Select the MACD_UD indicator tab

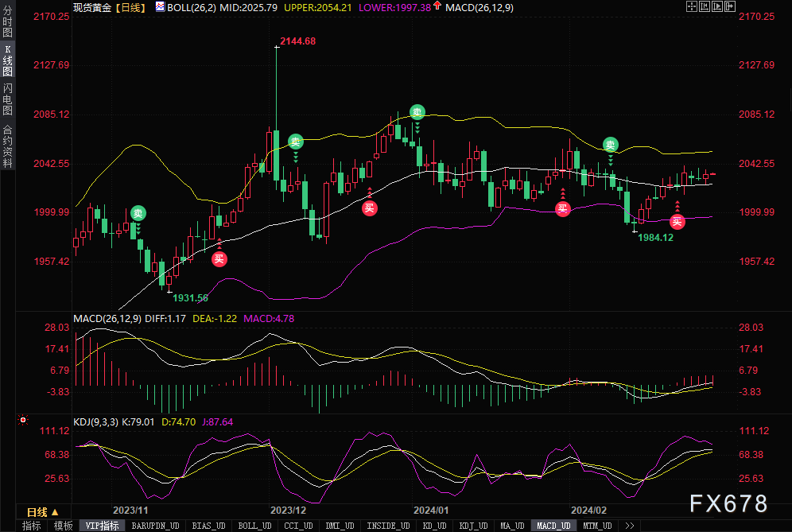click(553, 526)
